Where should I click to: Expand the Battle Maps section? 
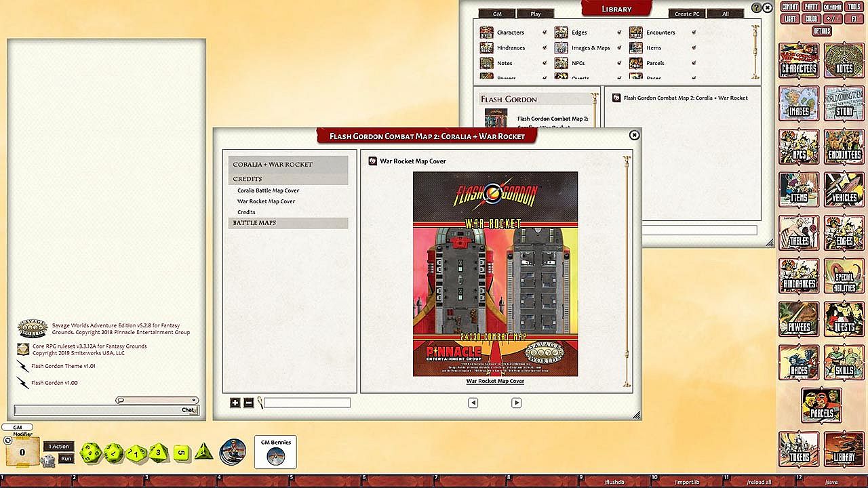pos(288,223)
